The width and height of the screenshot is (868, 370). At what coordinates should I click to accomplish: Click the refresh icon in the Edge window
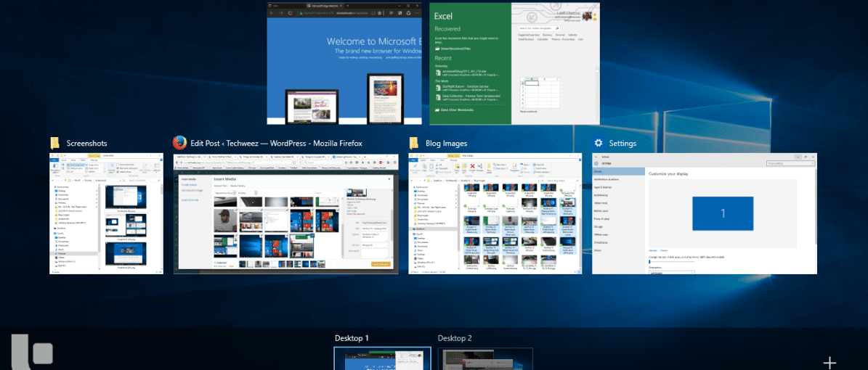[290, 12]
